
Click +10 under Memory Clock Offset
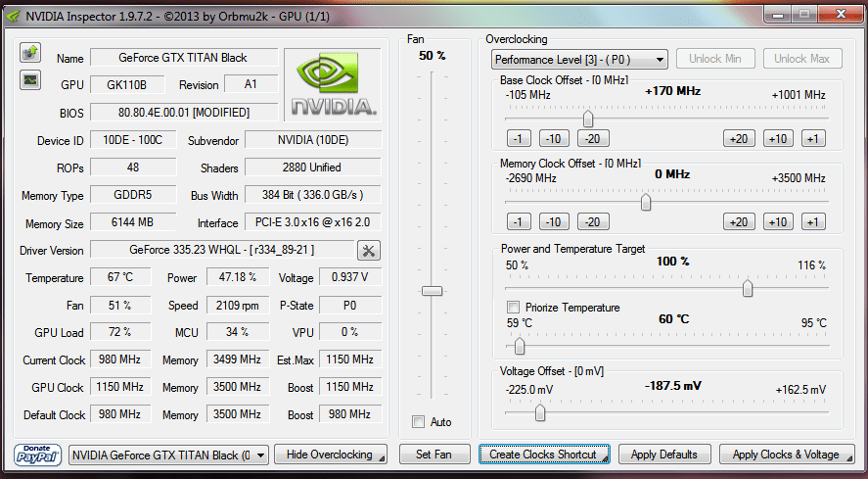(778, 222)
